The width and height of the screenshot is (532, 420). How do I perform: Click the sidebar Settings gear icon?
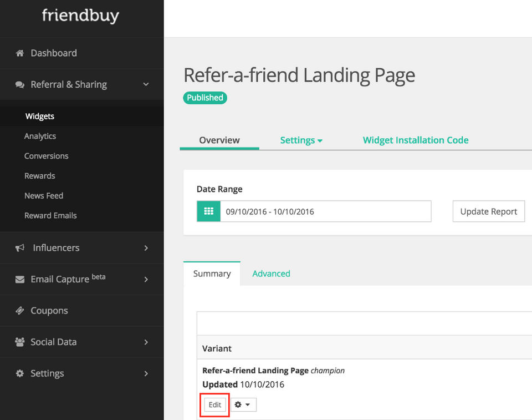click(x=20, y=373)
